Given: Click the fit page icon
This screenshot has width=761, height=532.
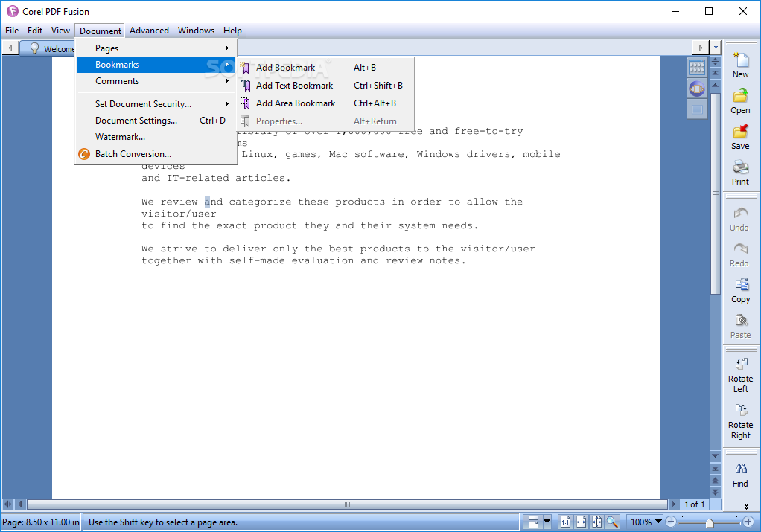Looking at the screenshot, I should 596,522.
